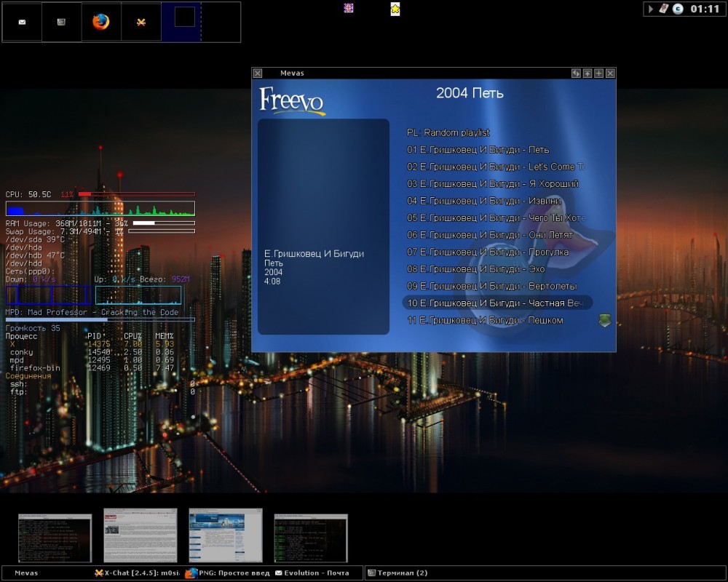The width and height of the screenshot is (728, 582).
Task: Switch to the workspace with the terminal icon
Action: (x=61, y=22)
